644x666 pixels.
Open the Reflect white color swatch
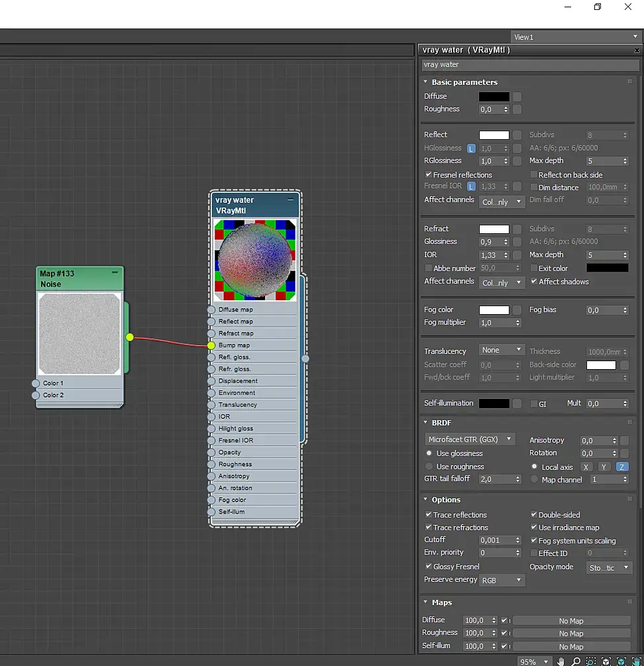494,135
